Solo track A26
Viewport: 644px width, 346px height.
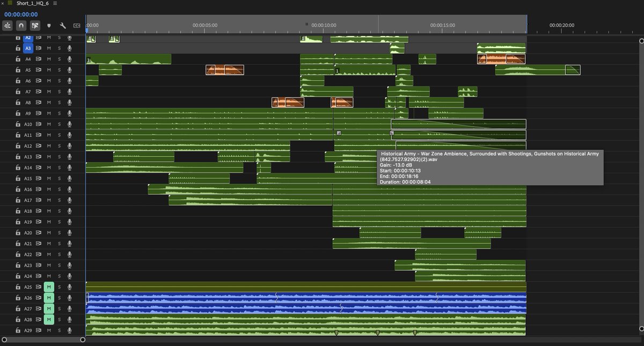(x=59, y=298)
